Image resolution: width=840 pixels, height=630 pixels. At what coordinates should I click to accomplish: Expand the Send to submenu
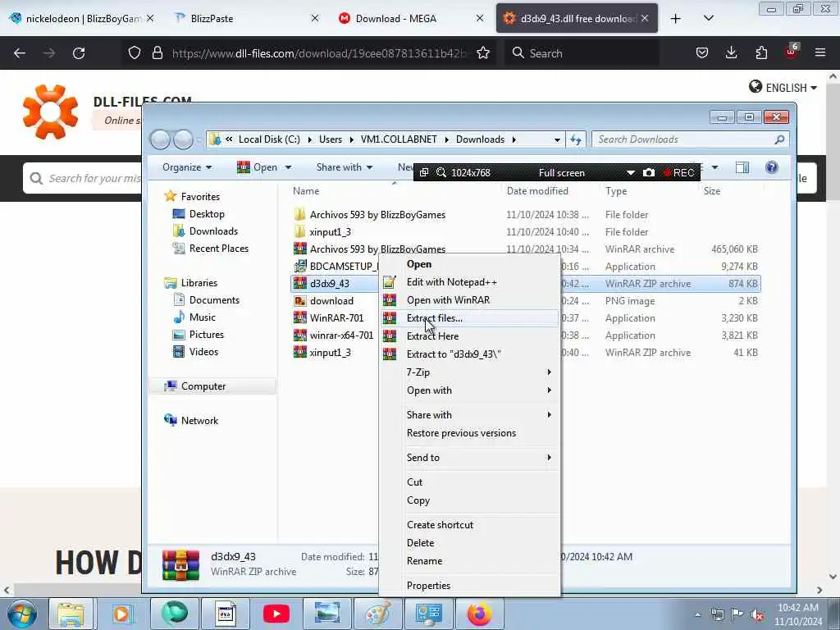pyautogui.click(x=469, y=458)
